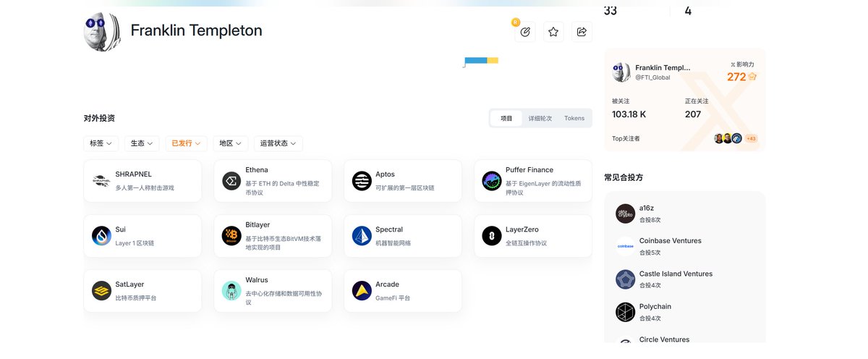Open the Walrus card title
This screenshot has height=359, width=868.
click(257, 280)
